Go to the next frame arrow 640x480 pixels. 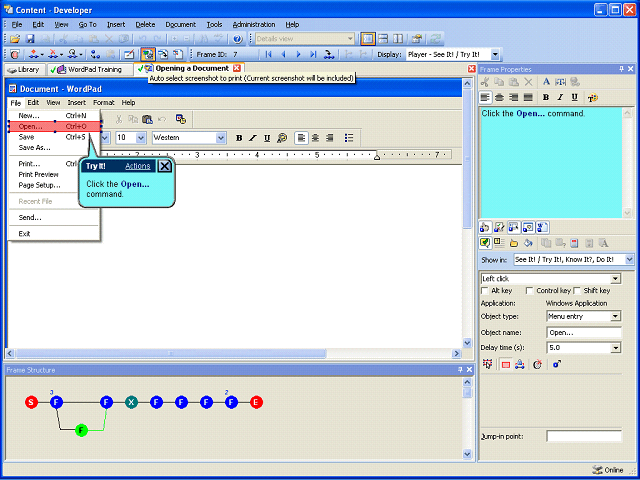(x=298, y=54)
